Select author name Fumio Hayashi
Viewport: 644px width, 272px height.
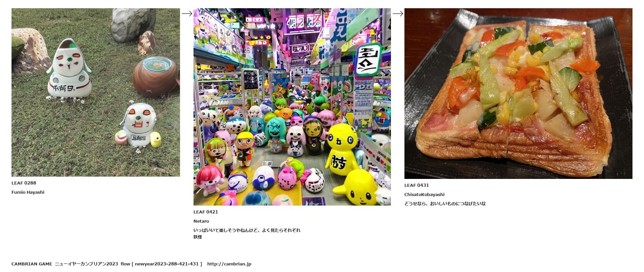click(28, 192)
